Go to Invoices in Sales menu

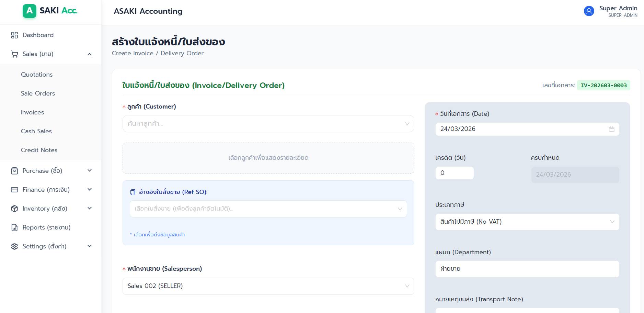point(32,112)
